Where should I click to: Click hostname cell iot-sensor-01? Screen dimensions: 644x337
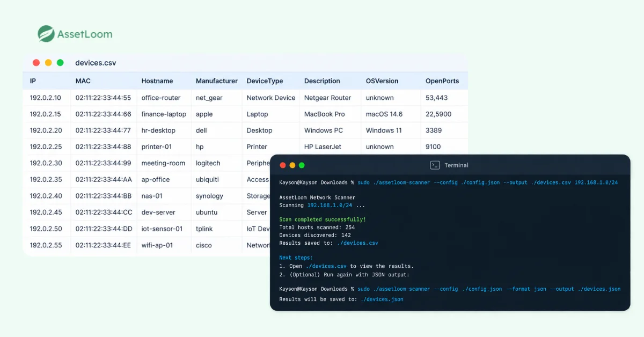click(x=162, y=229)
